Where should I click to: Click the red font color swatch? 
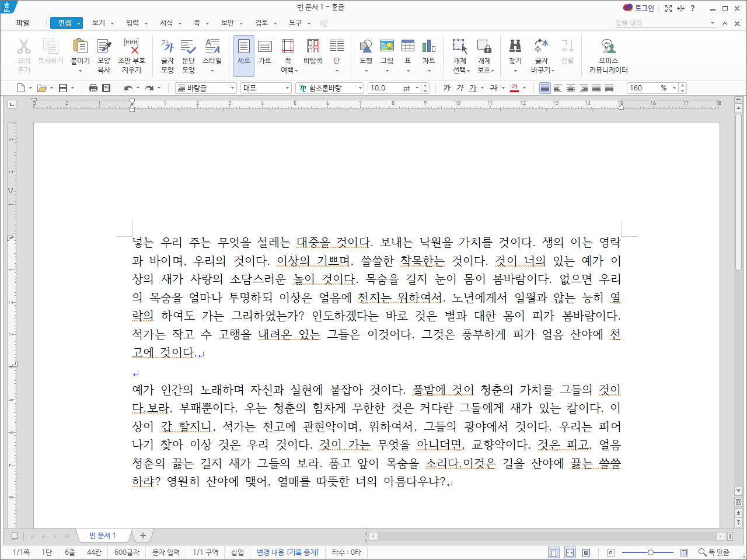click(x=514, y=88)
